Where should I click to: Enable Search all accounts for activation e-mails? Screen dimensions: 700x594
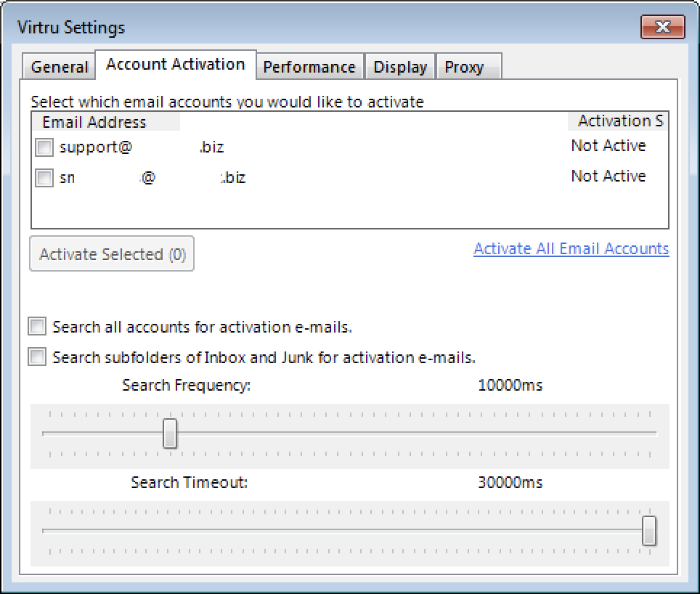point(36,326)
